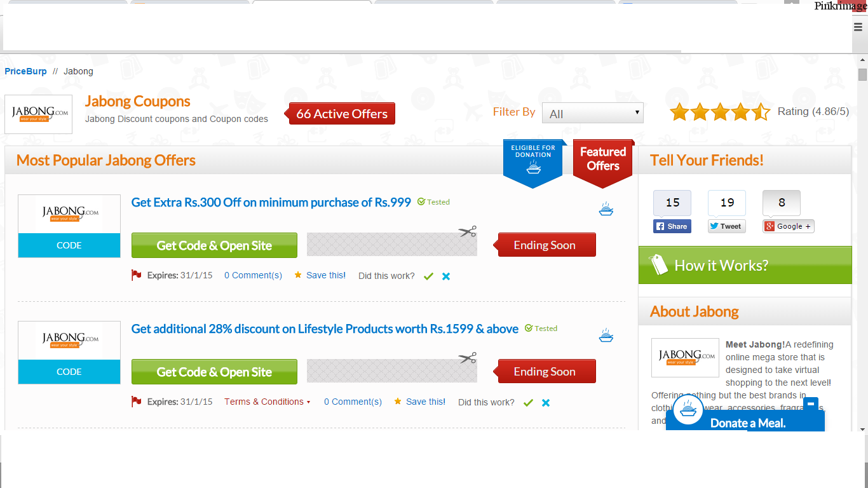Click the page scrollbar thumb
The height and width of the screenshot is (488, 868).
click(862, 75)
